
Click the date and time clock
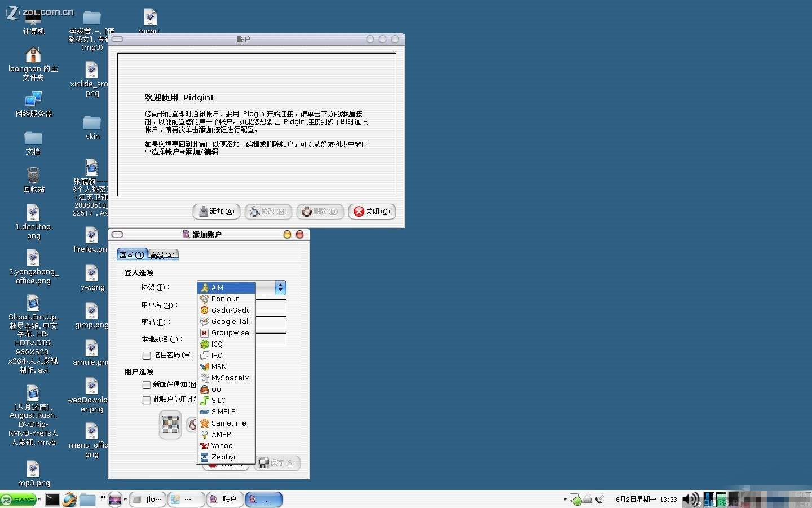[x=646, y=500]
